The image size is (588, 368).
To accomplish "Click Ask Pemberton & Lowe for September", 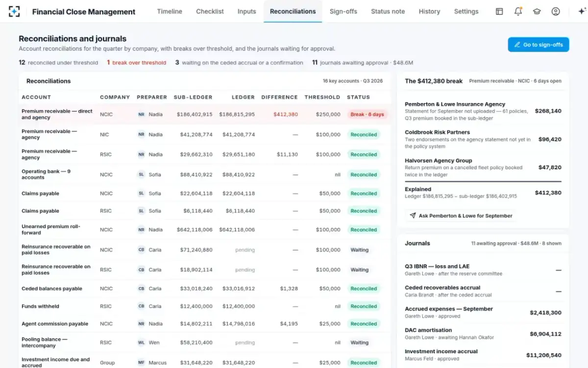I will 461,215.
